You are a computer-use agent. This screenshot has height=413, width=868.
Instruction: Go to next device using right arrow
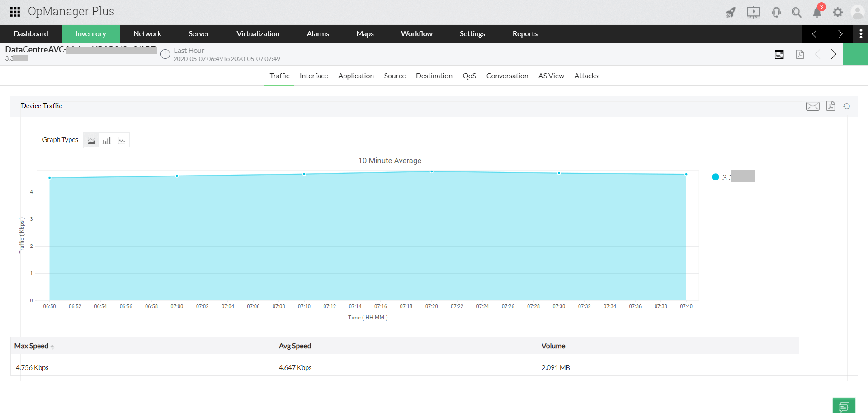[x=834, y=54]
